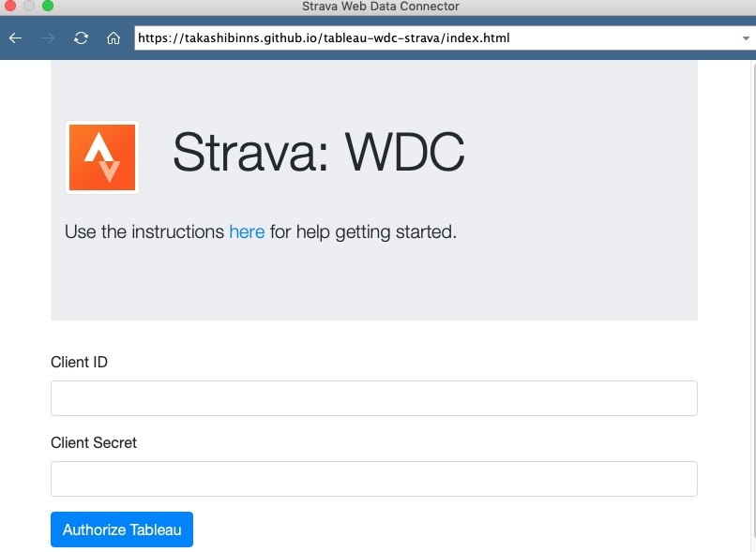
Task: Click the "Client Secret" label text
Action: pyautogui.click(x=94, y=442)
